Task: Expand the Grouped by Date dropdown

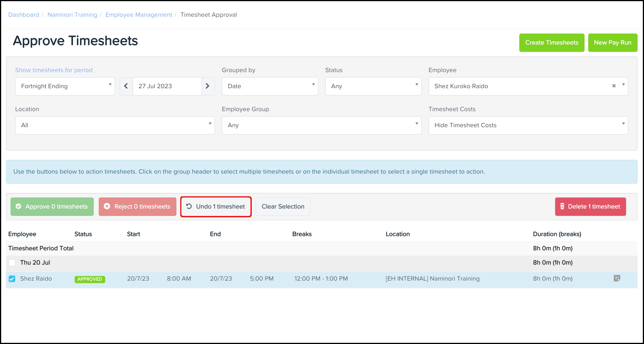Action: [x=270, y=86]
